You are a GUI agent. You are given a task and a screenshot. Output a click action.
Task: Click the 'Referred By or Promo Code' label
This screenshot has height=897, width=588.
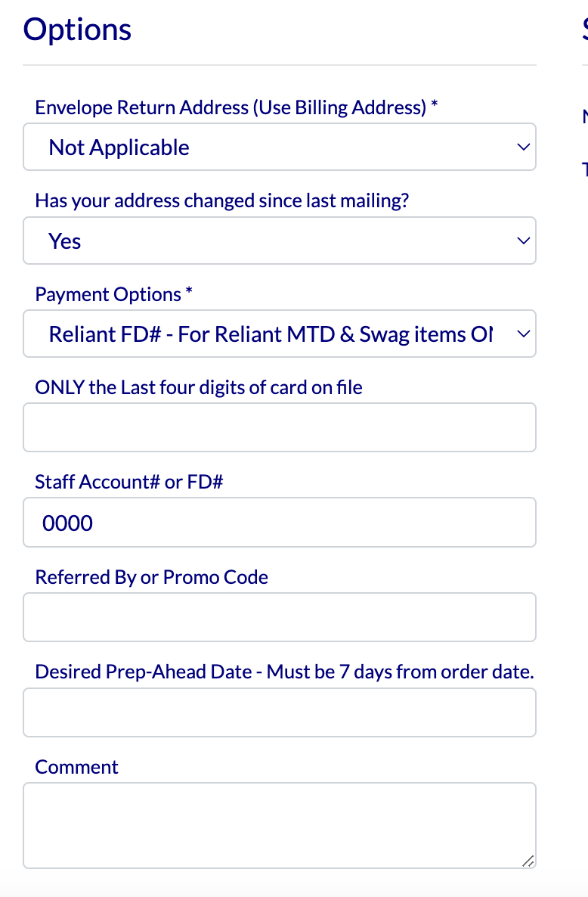[x=152, y=578]
